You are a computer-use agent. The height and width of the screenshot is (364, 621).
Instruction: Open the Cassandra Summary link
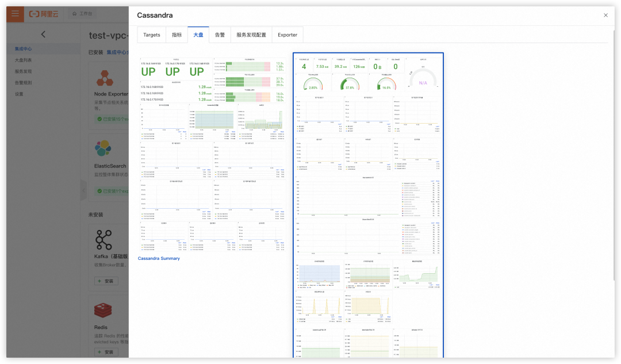point(159,258)
